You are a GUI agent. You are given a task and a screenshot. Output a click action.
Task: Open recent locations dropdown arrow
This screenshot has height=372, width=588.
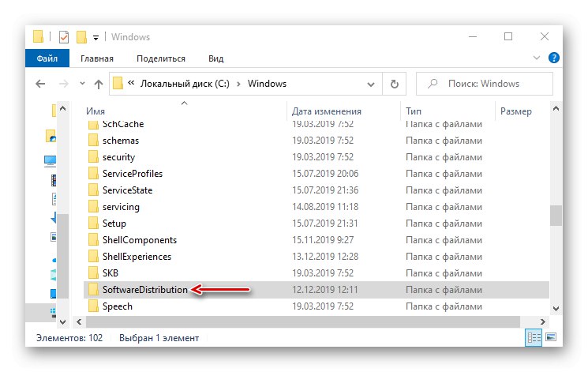[83, 84]
